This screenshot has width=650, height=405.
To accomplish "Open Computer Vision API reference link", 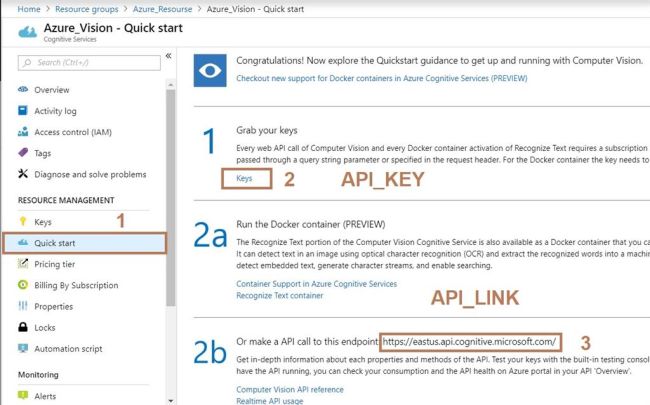I will pyautogui.click(x=290, y=390).
